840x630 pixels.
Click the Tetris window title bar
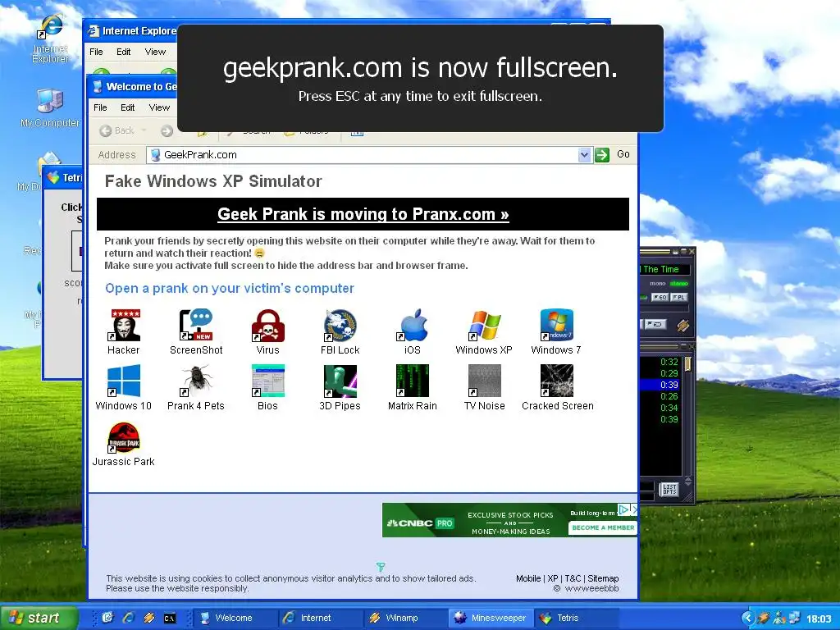coord(63,178)
